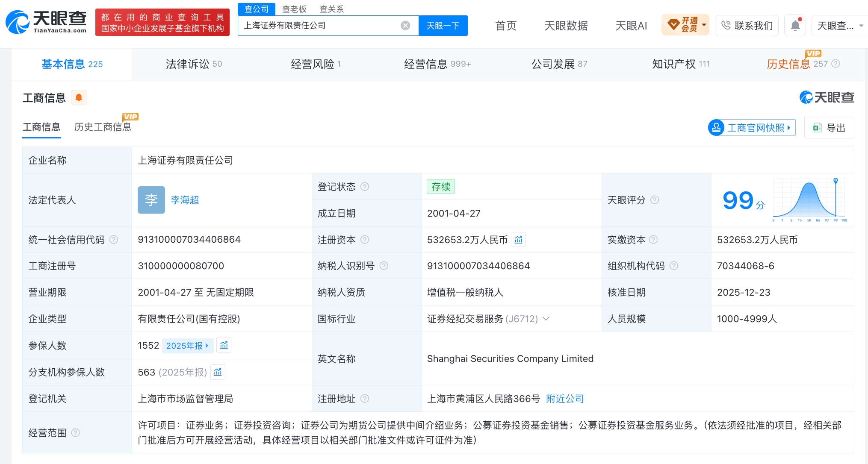Open 李海超 legal representative link
The height and width of the screenshot is (464, 868).
pyautogui.click(x=185, y=200)
